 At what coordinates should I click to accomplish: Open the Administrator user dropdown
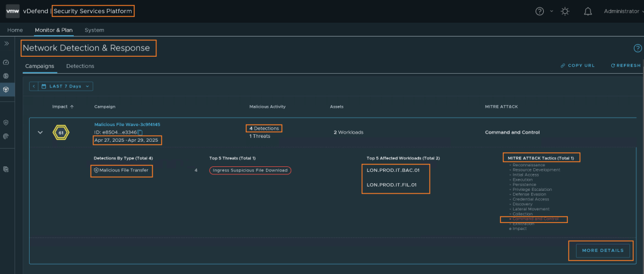click(x=623, y=11)
